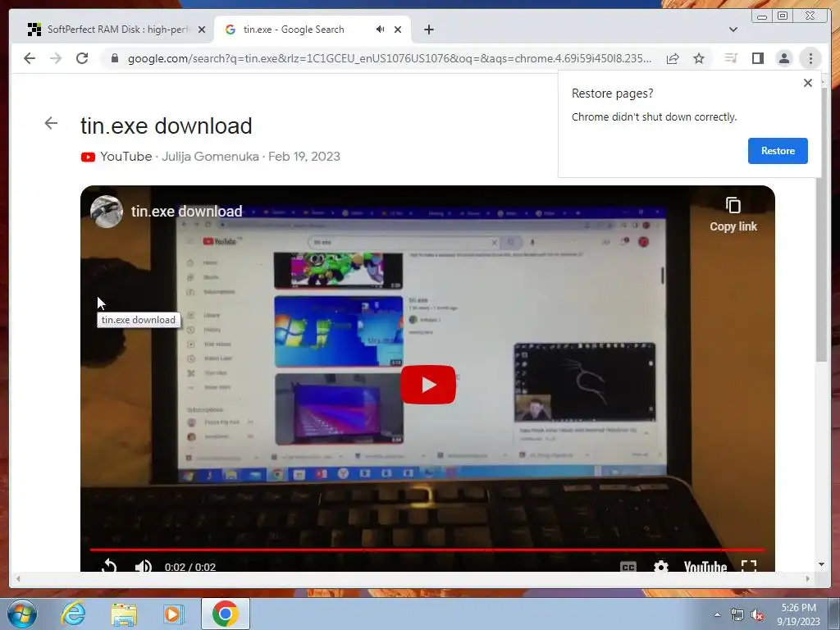Open video player settings gear
The width and height of the screenshot is (840, 630).
tap(661, 566)
